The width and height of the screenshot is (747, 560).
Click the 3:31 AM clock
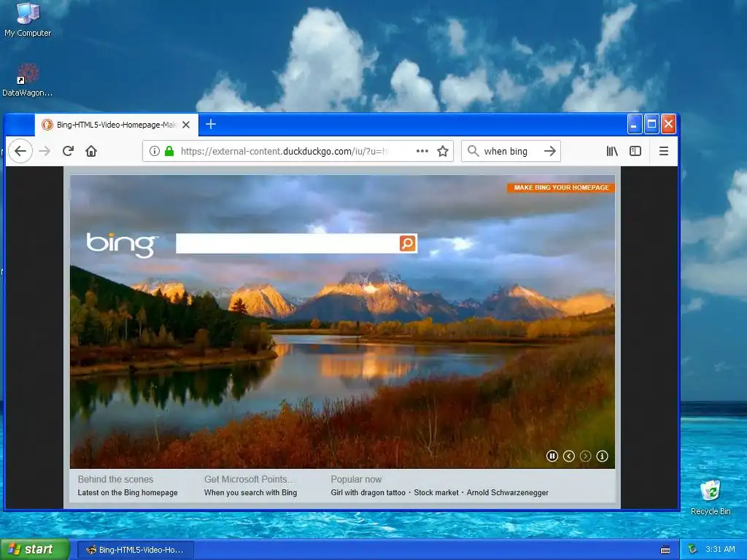[x=720, y=550]
